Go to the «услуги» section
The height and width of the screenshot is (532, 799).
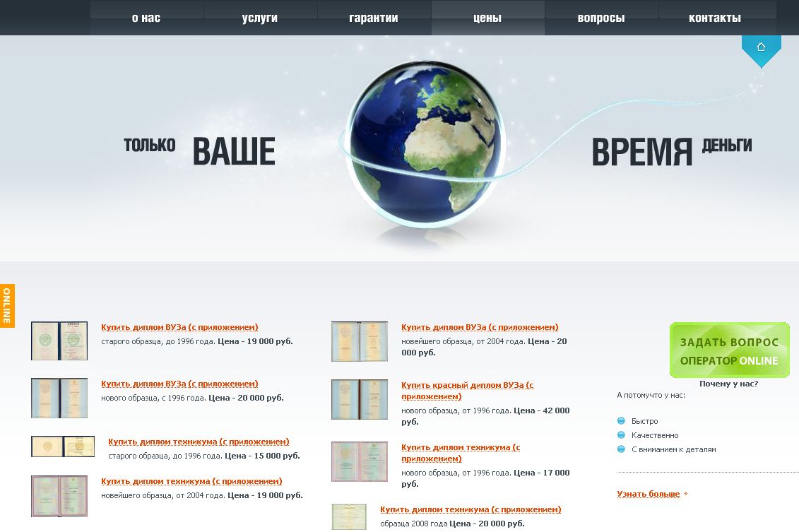point(260,18)
